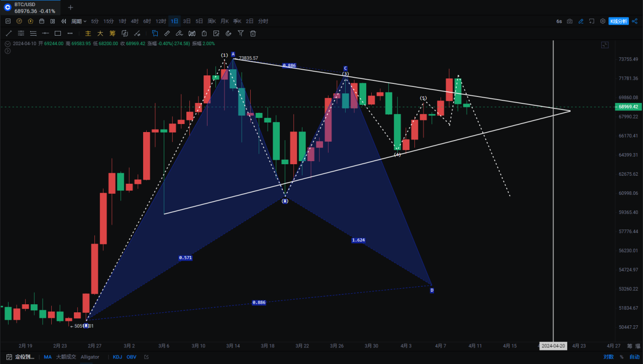643x364 pixels.
Task: Select the 周K timeframe
Action: click(211, 21)
